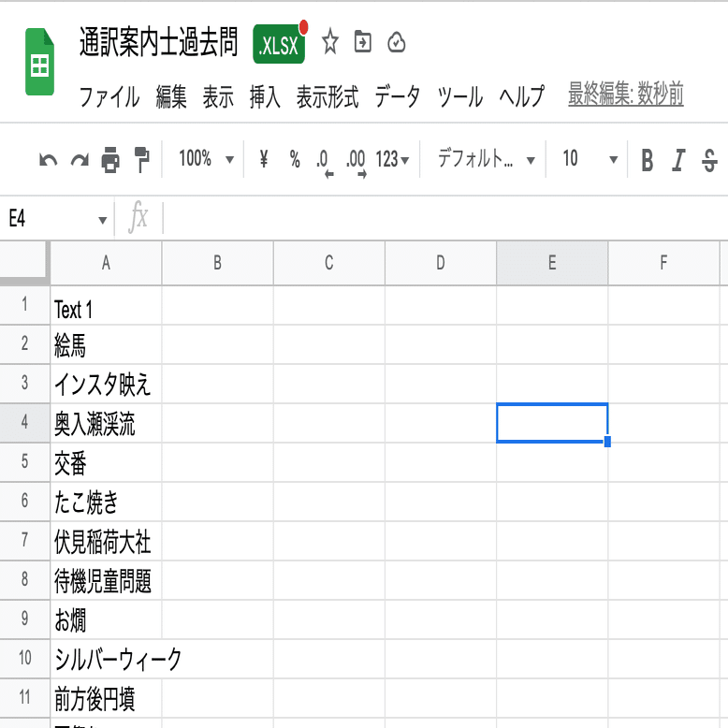
Task: Open the データ menu
Action: 398,96
